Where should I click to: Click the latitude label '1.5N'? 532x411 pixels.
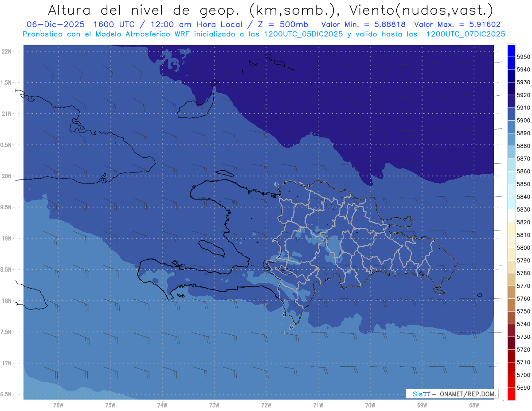click(6, 82)
